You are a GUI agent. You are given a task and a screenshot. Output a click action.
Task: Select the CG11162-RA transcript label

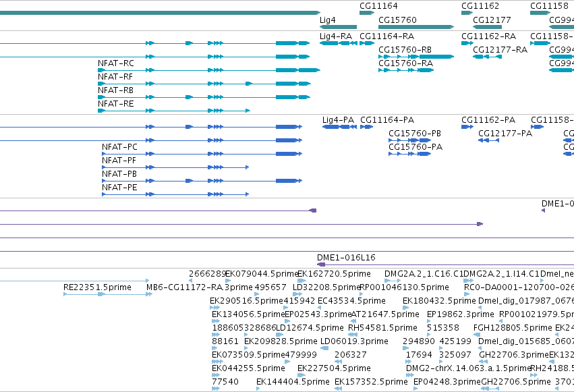coord(488,36)
